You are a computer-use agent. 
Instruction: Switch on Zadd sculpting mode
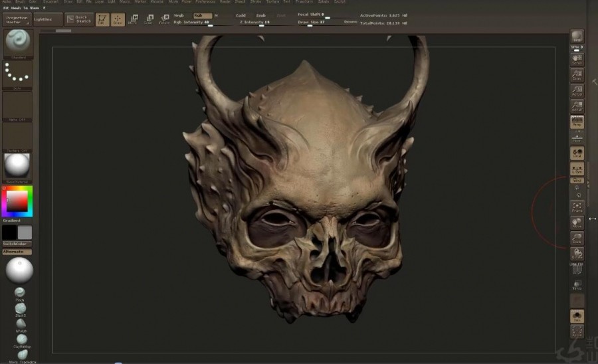(241, 16)
